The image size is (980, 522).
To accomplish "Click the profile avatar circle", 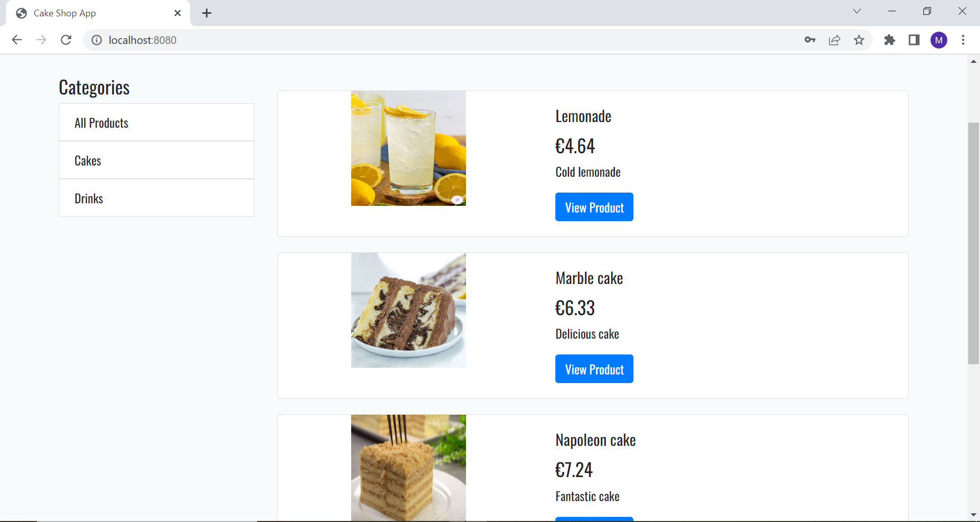I will click(939, 40).
